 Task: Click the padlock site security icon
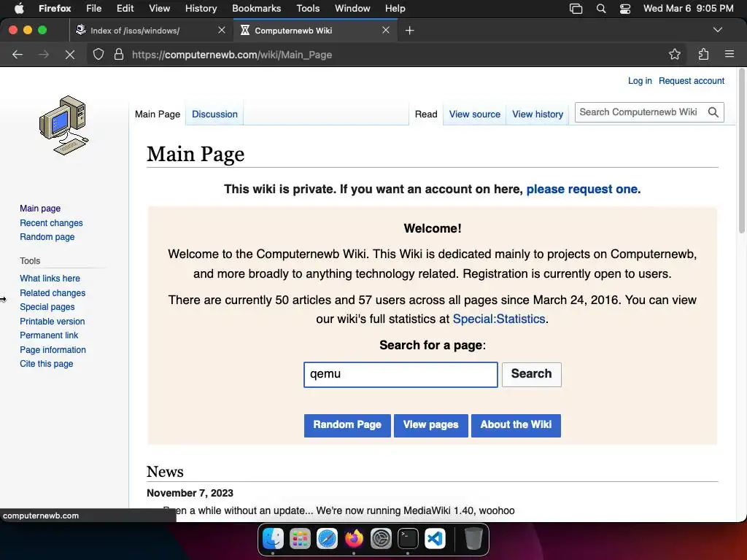(x=119, y=54)
